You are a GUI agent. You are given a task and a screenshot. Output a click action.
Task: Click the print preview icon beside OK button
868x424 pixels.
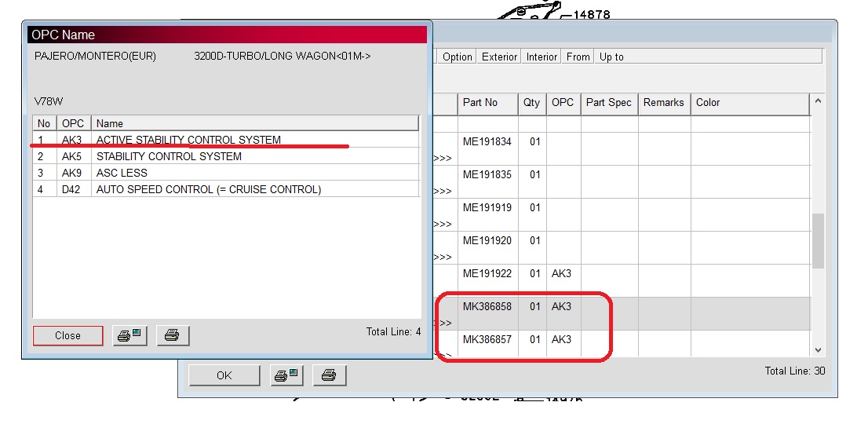286,375
